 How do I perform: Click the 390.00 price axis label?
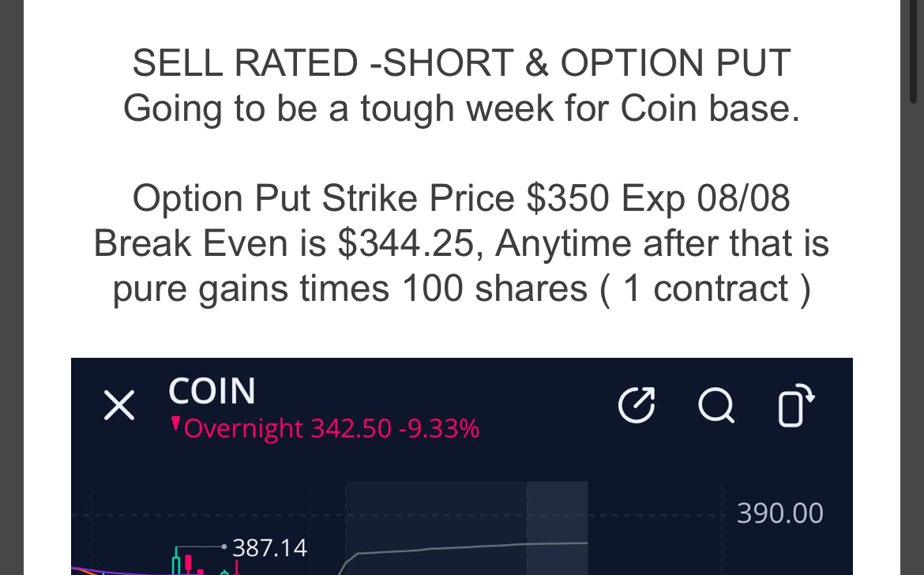click(x=779, y=513)
